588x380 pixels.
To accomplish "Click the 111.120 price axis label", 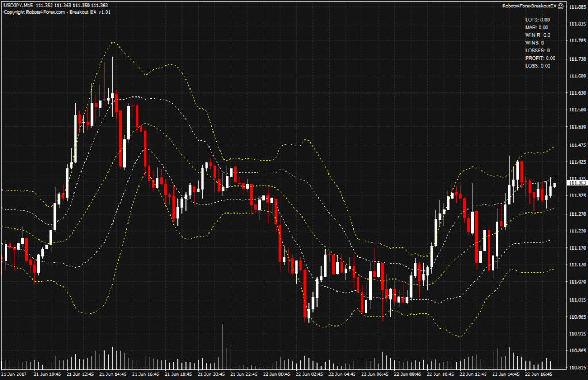I will 578,265.
